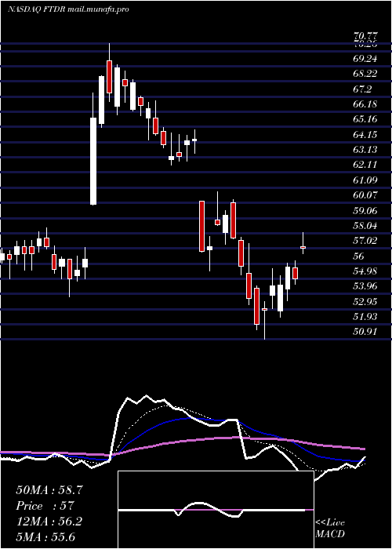Click the 57.02 price axis label
Viewport: 392px width, 549px height.
[x=365, y=241]
